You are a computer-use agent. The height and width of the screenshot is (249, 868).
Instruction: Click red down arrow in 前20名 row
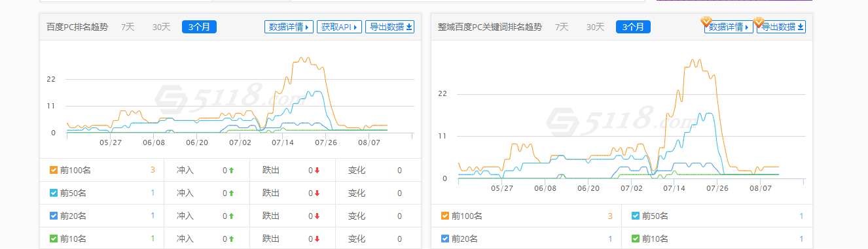coord(317,216)
